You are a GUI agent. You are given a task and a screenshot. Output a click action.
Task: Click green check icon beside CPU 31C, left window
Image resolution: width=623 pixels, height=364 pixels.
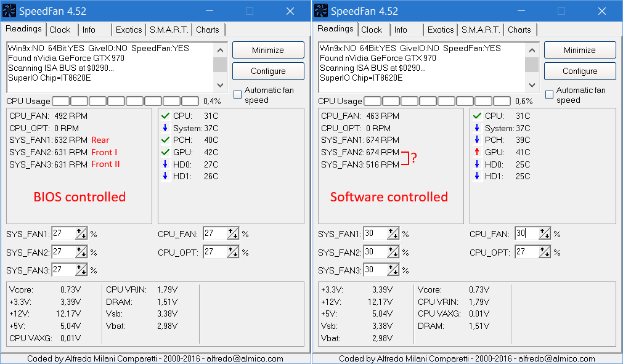coord(165,116)
